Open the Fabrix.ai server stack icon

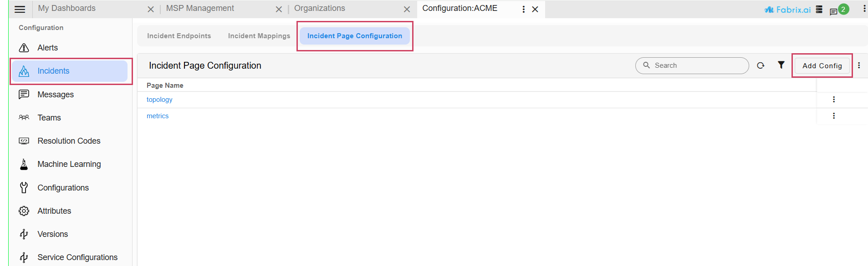tap(819, 10)
